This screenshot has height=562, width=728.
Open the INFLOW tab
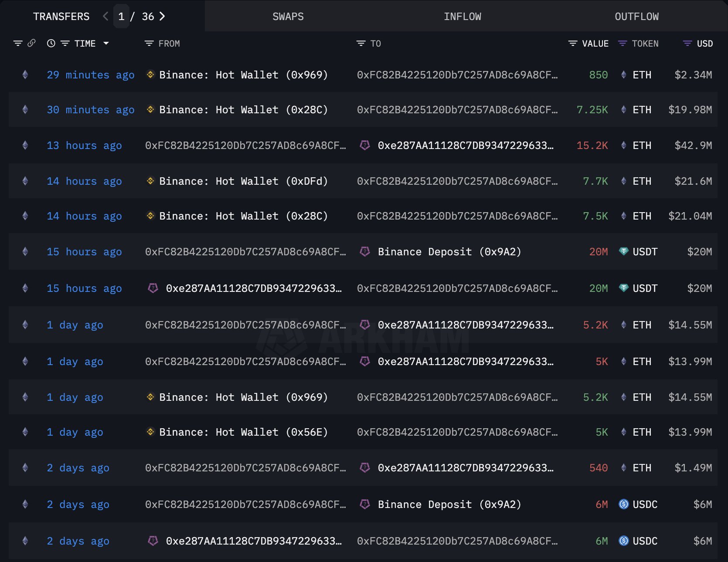462,17
